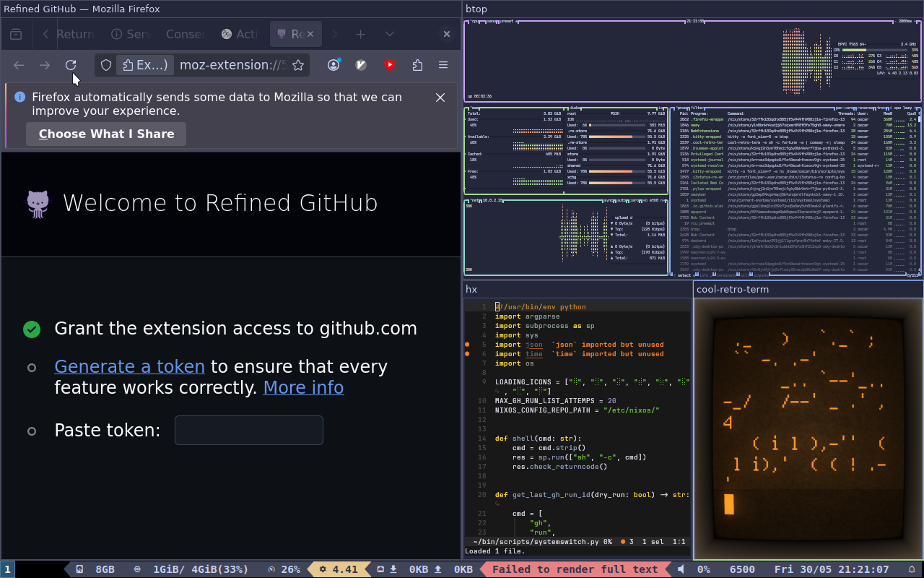Switch to the Return tab in Firefox

[75, 34]
